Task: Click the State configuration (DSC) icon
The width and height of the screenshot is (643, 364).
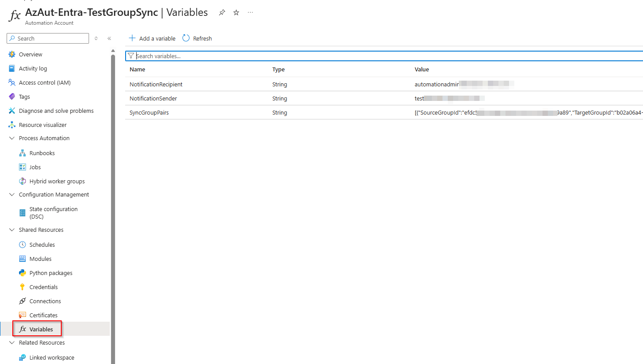Action: [x=22, y=213]
